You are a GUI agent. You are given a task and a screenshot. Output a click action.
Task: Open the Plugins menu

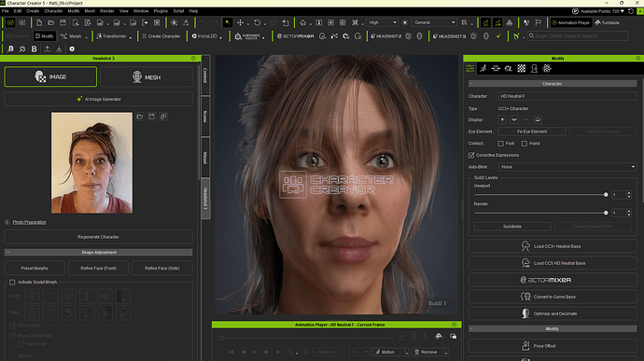(x=161, y=11)
